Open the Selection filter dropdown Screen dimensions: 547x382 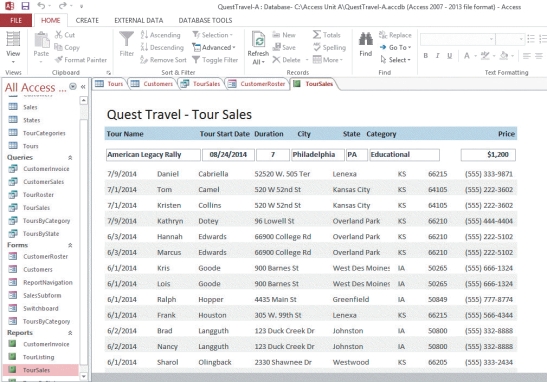pos(212,35)
